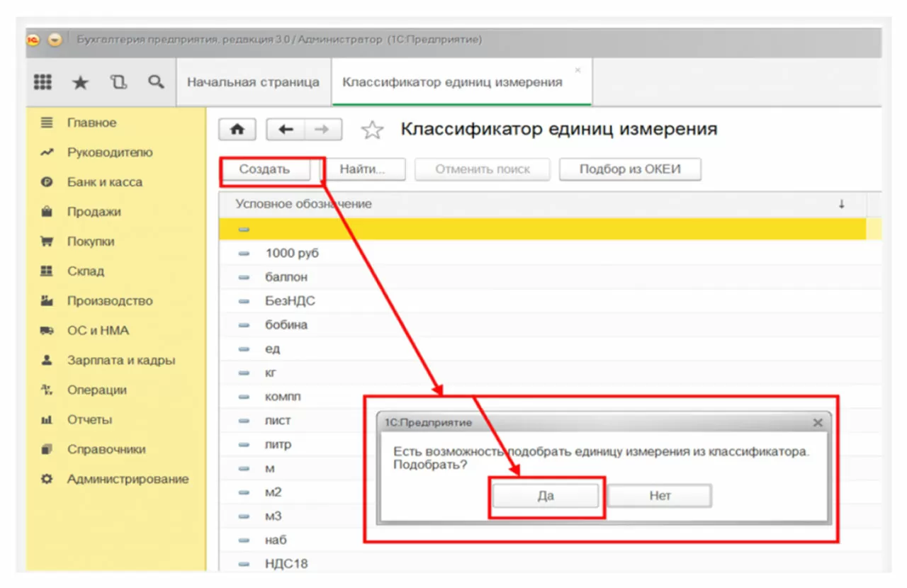Open the Главное section
Image resolution: width=907 pixels, height=588 pixels.
tap(91, 123)
